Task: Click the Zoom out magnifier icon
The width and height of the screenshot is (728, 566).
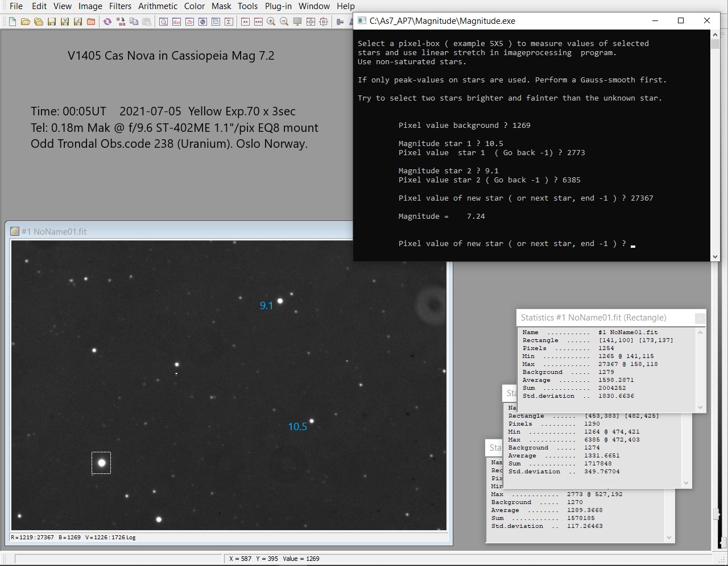Action: point(284,22)
